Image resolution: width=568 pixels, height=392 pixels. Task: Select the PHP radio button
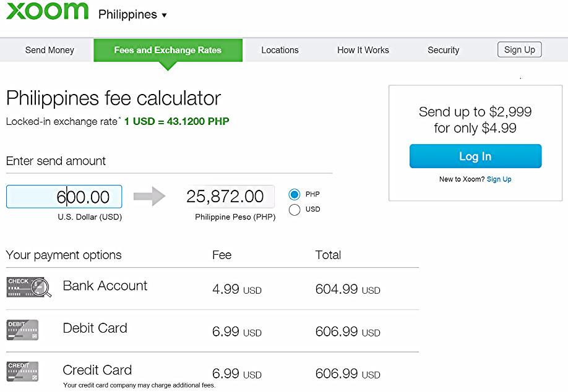(x=294, y=194)
